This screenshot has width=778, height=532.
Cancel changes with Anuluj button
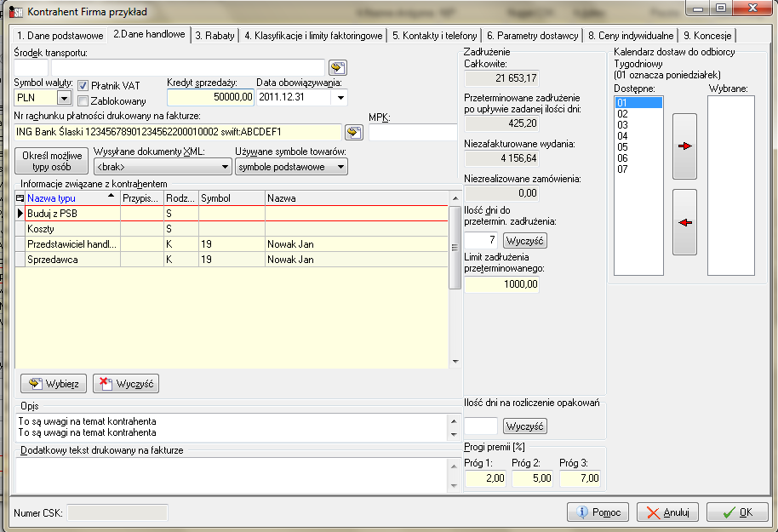point(668,512)
